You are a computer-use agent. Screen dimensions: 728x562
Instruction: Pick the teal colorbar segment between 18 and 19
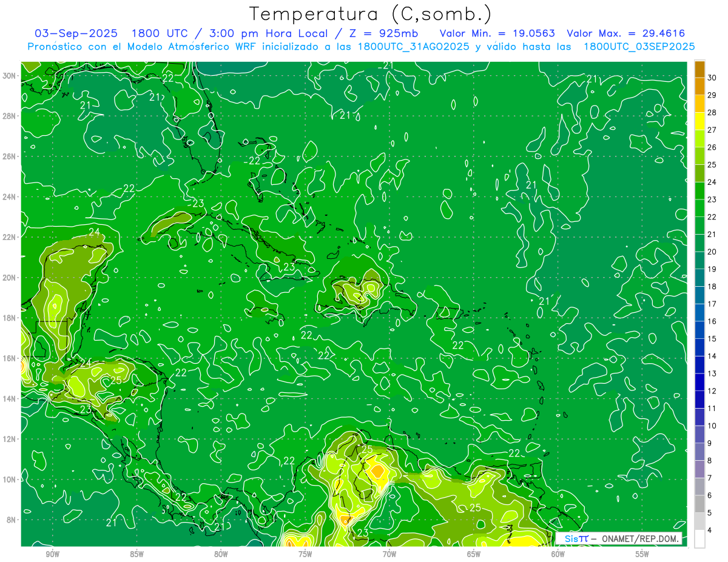(x=699, y=278)
